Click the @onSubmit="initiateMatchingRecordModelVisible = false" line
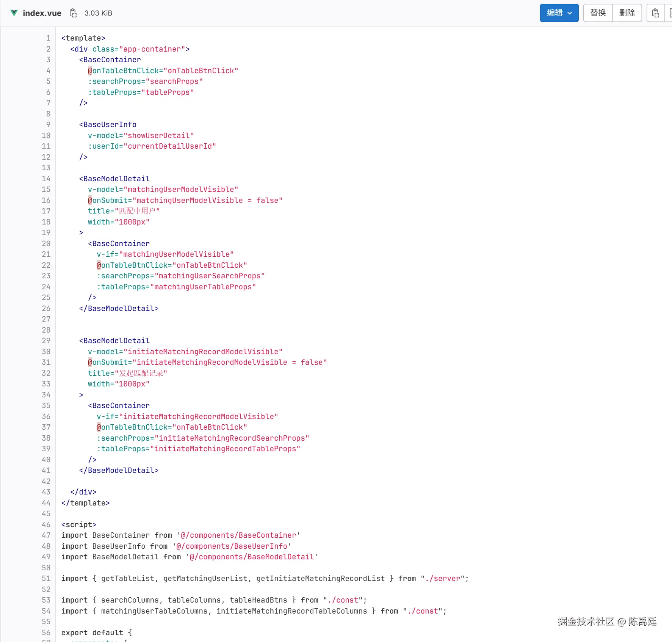This screenshot has width=672, height=642. 207,363
